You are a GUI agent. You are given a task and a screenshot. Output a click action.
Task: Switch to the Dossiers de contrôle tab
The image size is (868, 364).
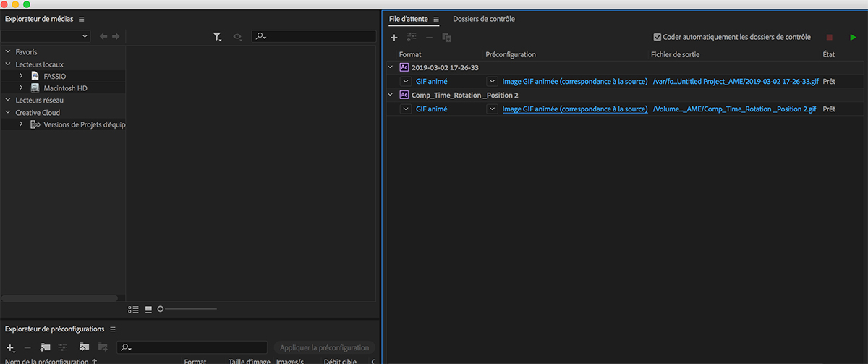coord(484,19)
